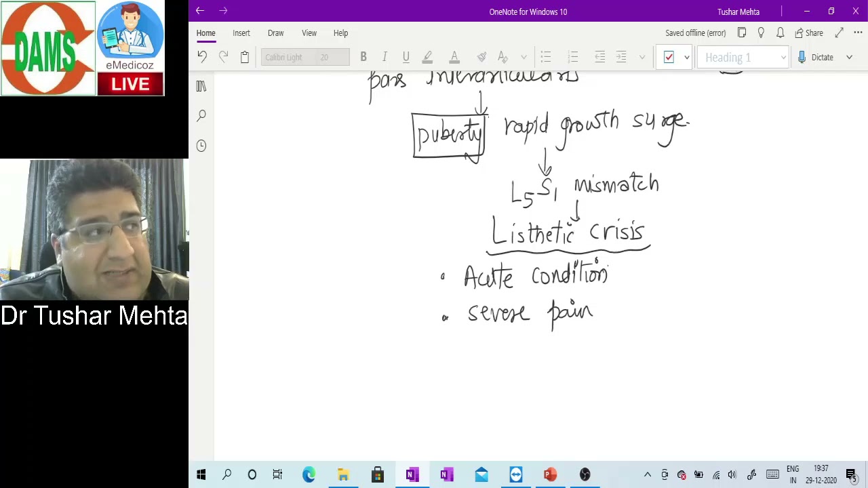Open Cortana circle icon
Viewport: 868px width, 488px height.
252,475
